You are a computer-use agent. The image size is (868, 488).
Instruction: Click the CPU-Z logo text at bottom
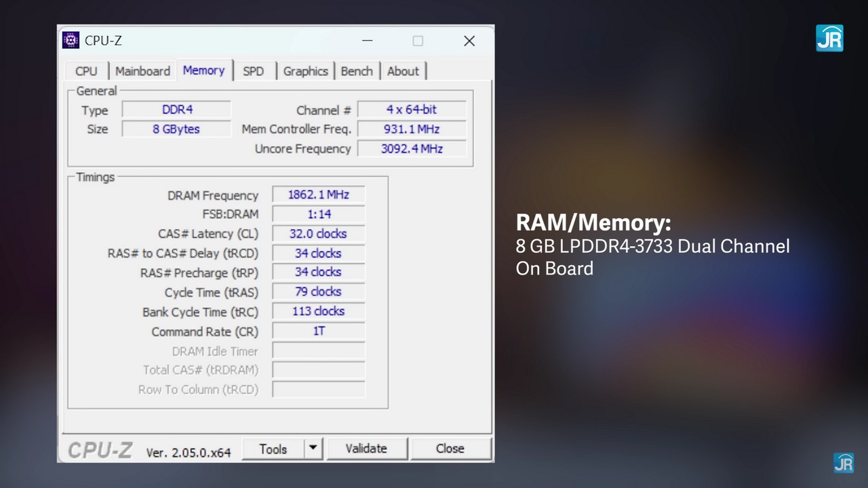100,450
